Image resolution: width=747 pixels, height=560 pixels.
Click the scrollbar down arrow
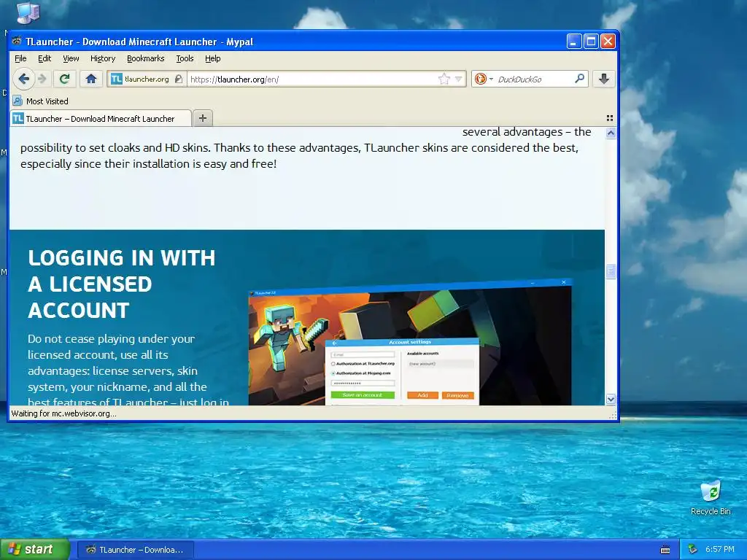[611, 399]
